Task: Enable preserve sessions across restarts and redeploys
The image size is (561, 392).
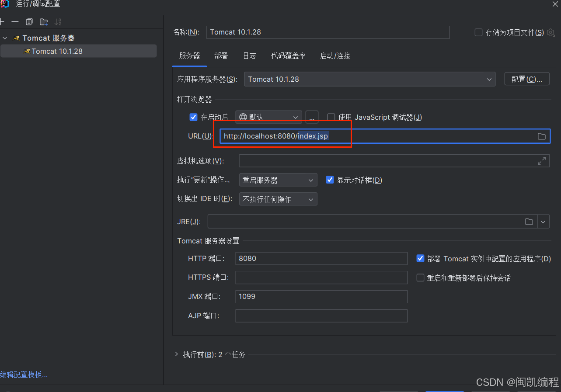Action: (x=420, y=278)
